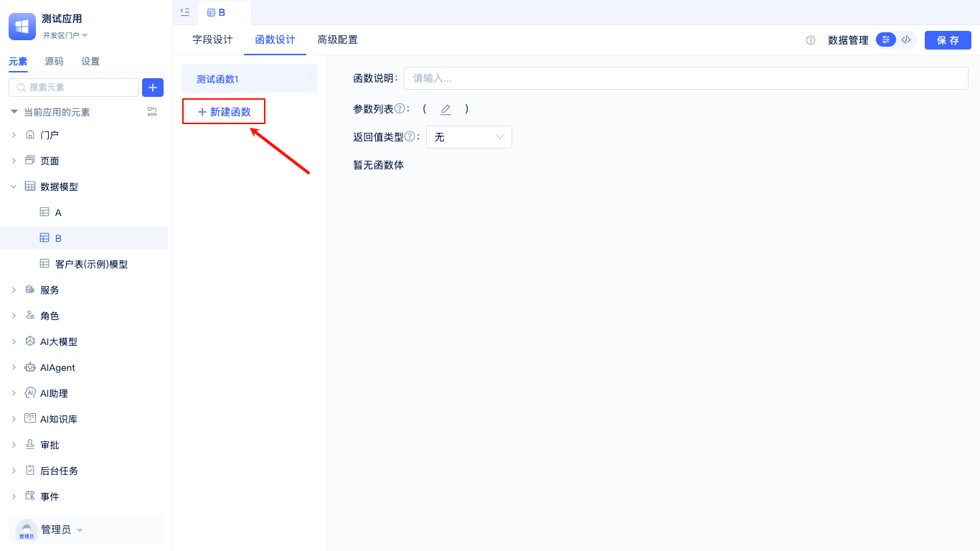Click the 事件 calendar icon

(30, 496)
